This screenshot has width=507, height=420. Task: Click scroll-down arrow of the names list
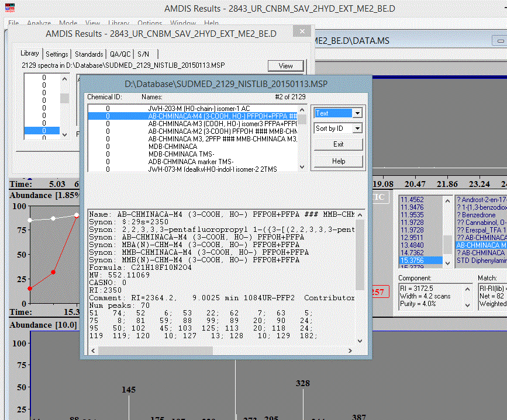click(302, 168)
